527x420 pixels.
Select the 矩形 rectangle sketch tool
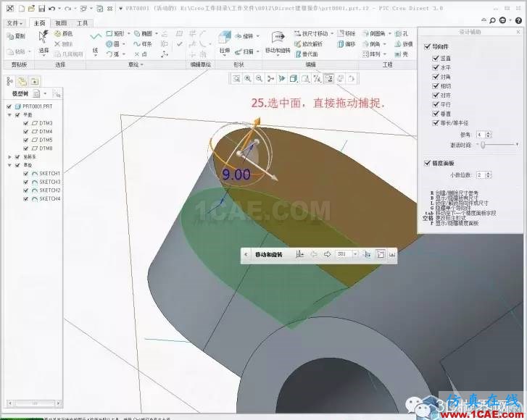[x=115, y=33]
